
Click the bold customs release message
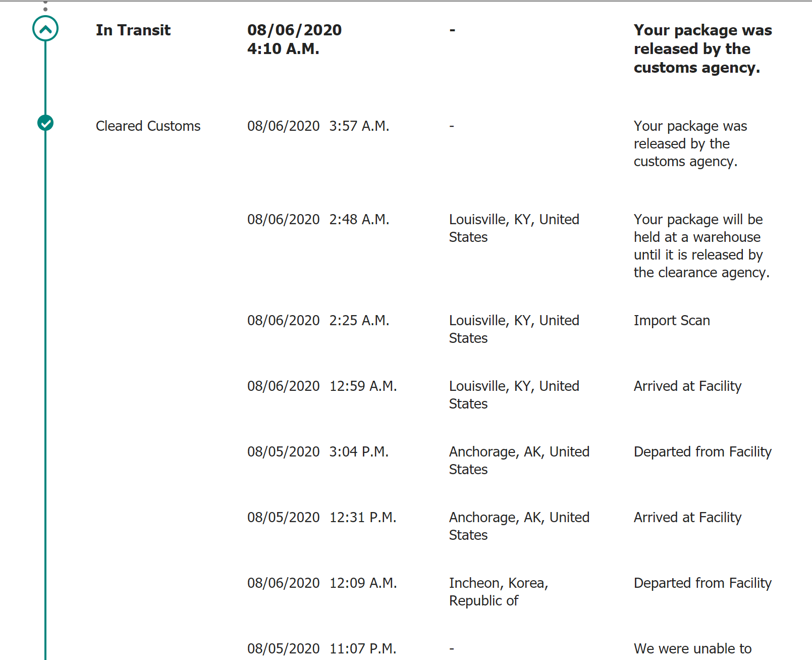coord(702,49)
